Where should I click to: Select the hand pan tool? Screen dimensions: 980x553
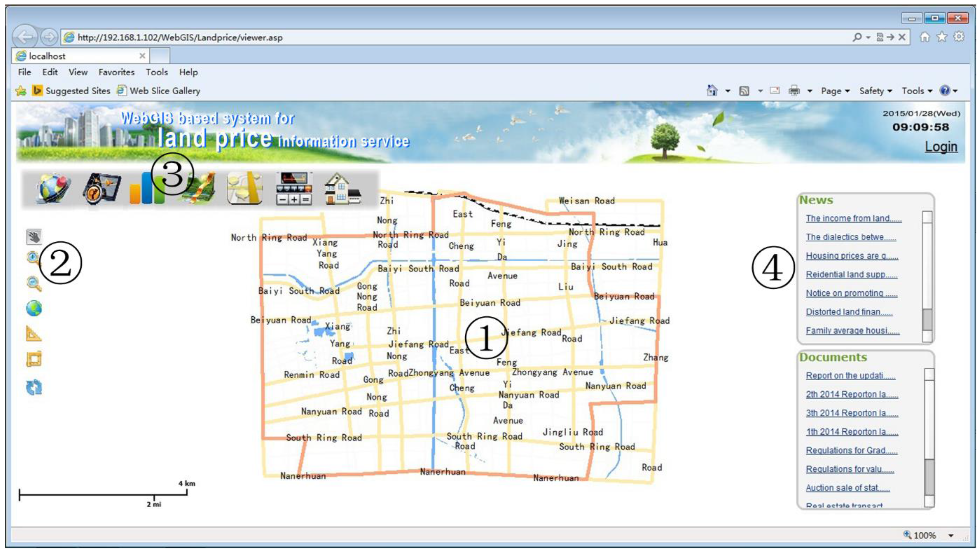coord(34,237)
